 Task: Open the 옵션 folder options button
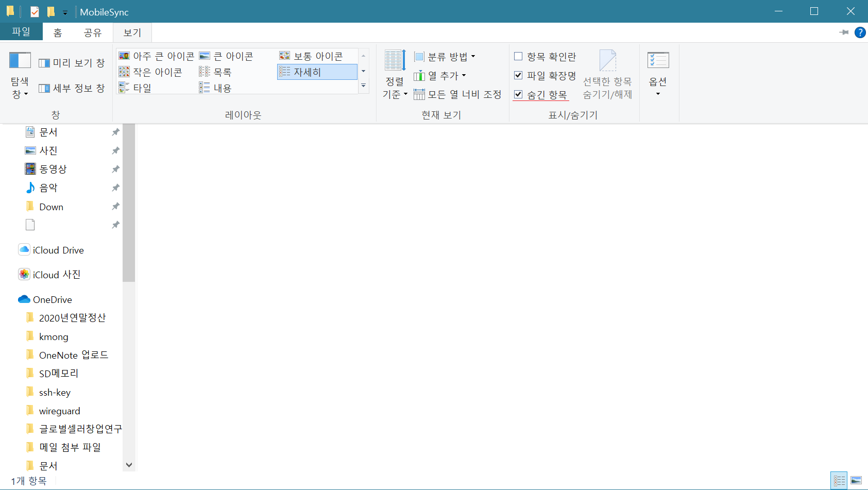pyautogui.click(x=658, y=75)
